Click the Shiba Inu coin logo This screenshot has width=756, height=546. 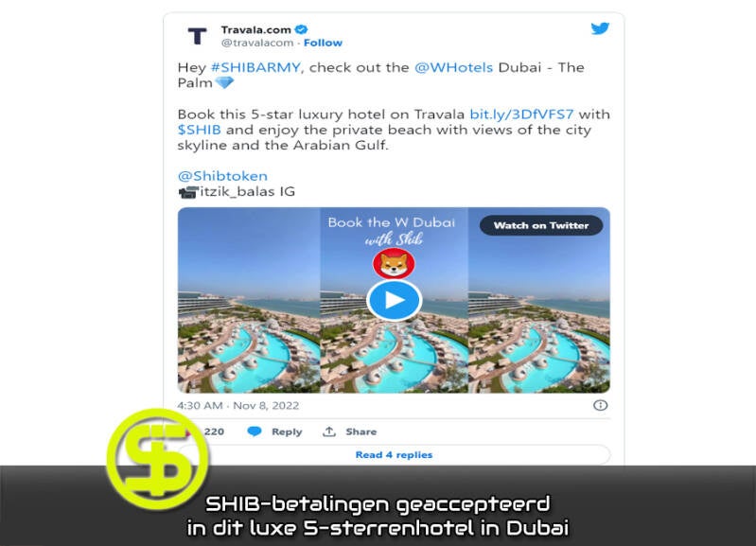(x=394, y=263)
